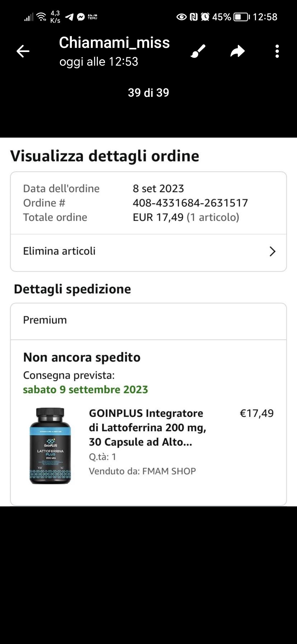Open the paintbrush edit tool
The image size is (297, 644).
pos(198,51)
